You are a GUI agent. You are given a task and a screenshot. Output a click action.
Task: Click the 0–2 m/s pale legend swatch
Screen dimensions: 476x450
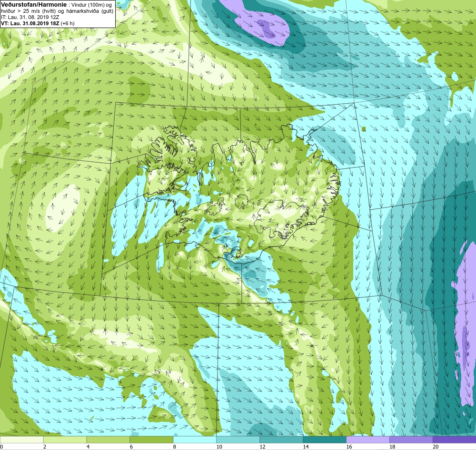(x=21, y=440)
